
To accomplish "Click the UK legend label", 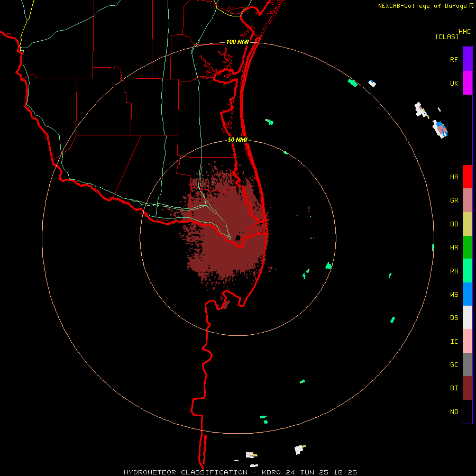I will 454,84.
